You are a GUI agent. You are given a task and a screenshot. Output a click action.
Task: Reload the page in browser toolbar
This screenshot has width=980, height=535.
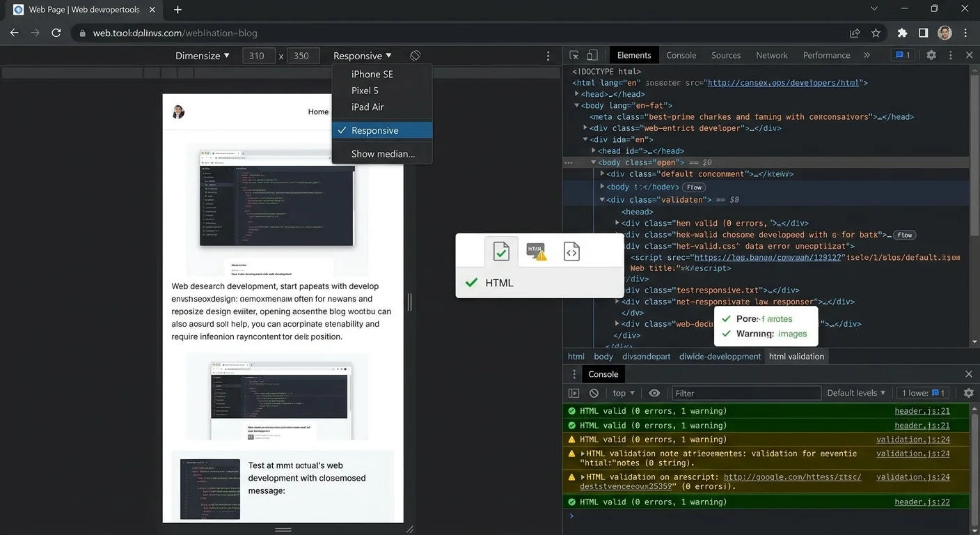[56, 33]
